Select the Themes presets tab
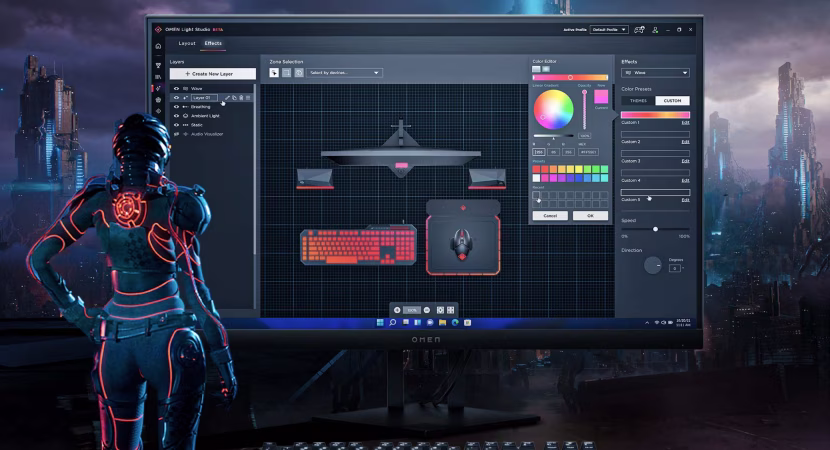The height and width of the screenshot is (450, 830). point(638,101)
